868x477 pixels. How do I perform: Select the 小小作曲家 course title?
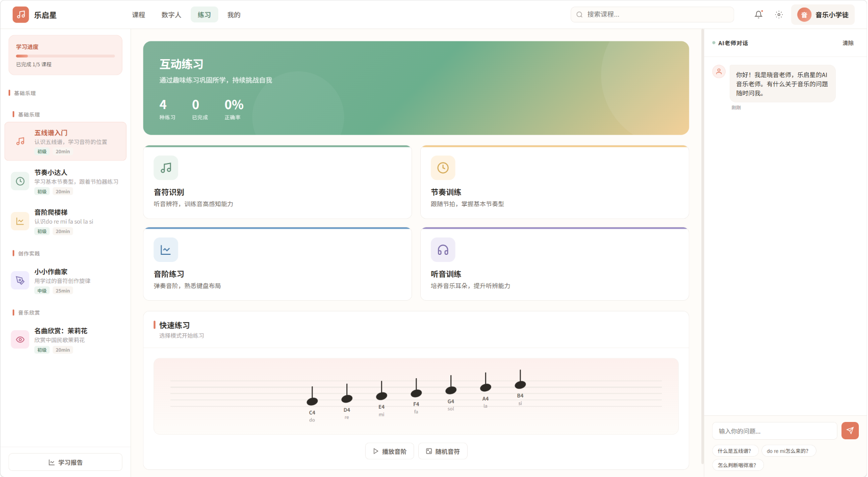point(51,272)
